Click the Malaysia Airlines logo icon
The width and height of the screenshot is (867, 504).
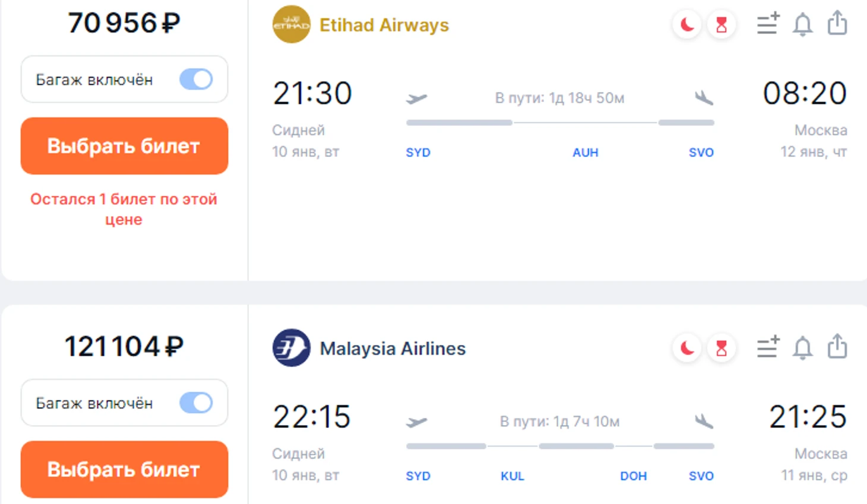[291, 348]
